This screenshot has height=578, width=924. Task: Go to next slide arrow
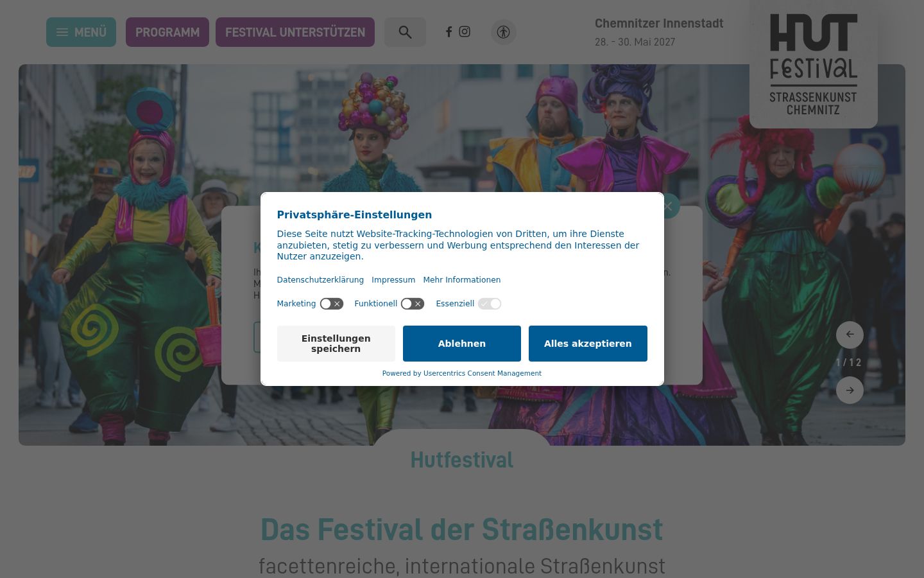coord(850,390)
